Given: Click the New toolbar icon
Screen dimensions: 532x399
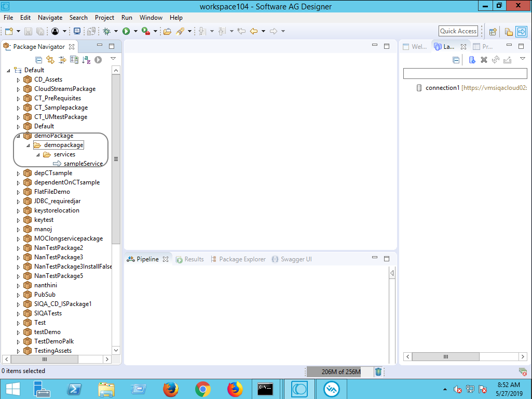Looking at the screenshot, I should [x=9, y=31].
